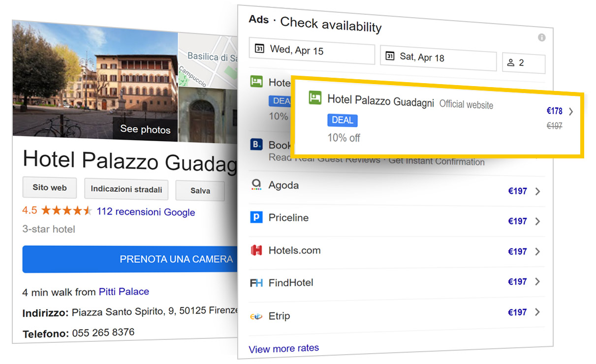The width and height of the screenshot is (596, 364).
Task: Click the 3-star hotel label
Action: 49,229
